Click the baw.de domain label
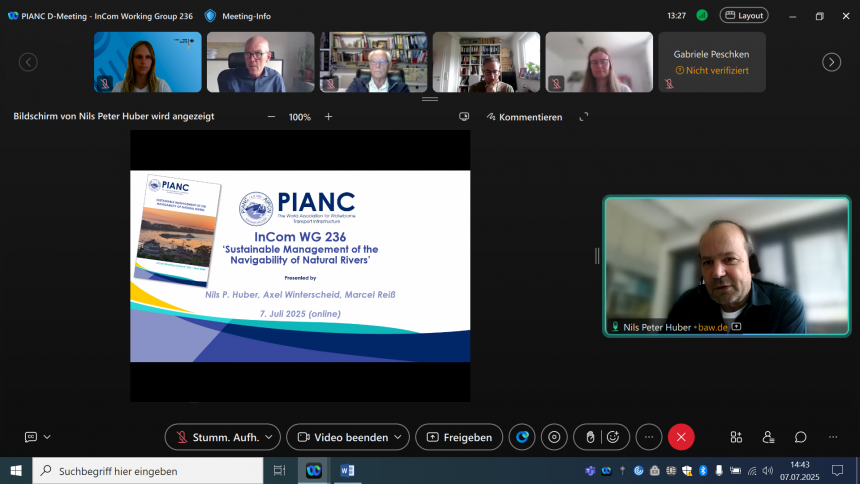The image size is (860, 484). pyautogui.click(x=713, y=327)
